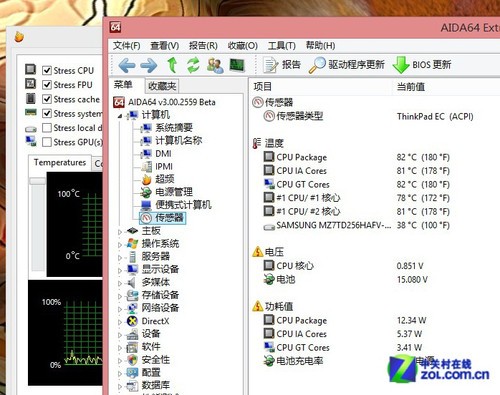Click the magnifier driver update icon

317,65
